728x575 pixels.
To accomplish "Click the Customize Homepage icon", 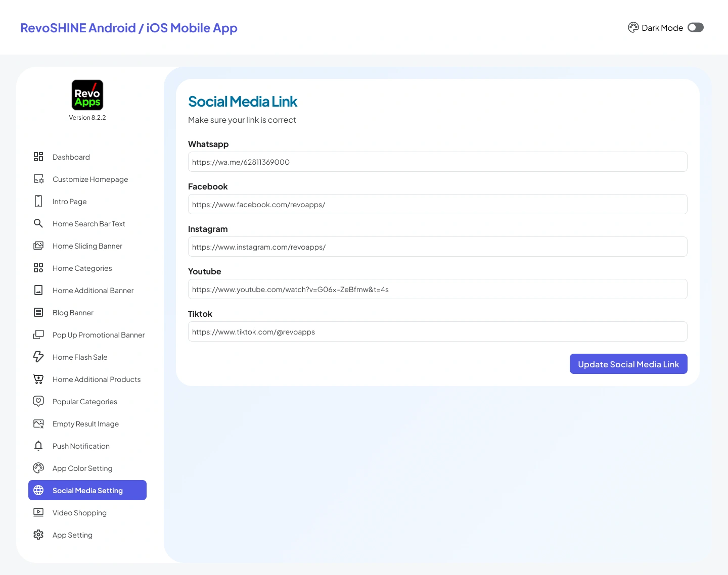I will [38, 179].
